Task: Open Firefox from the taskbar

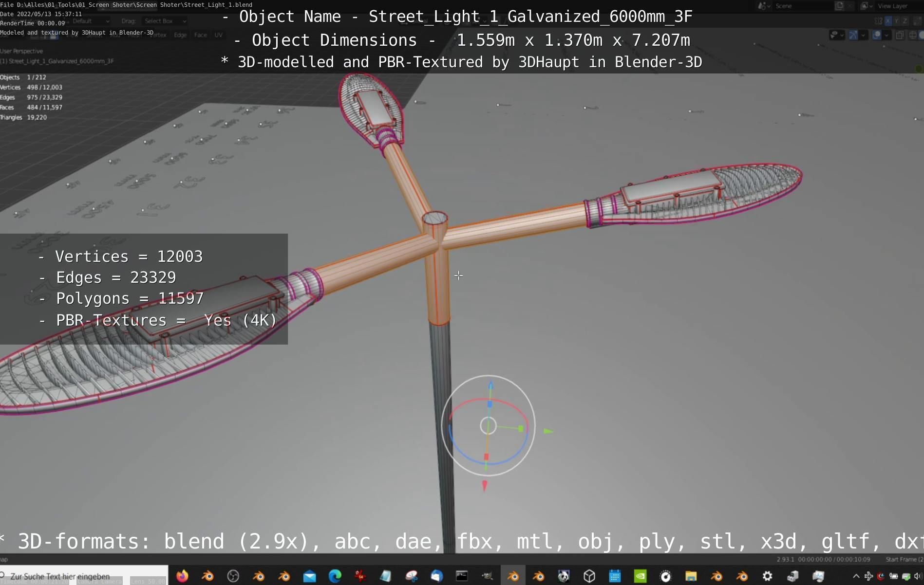Action: click(182, 576)
